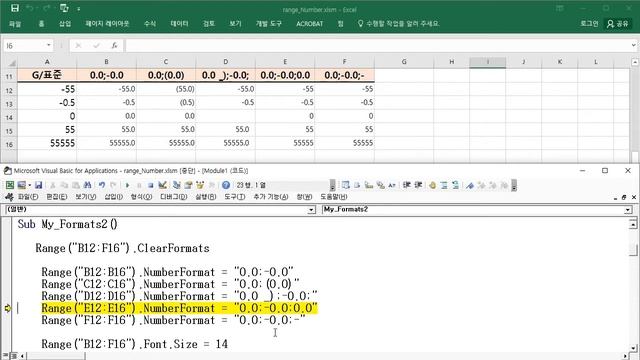Viewport: 640px width, 360px height.
Task: Click the lightbulb Tell Me search box
Action: pyautogui.click(x=398, y=24)
